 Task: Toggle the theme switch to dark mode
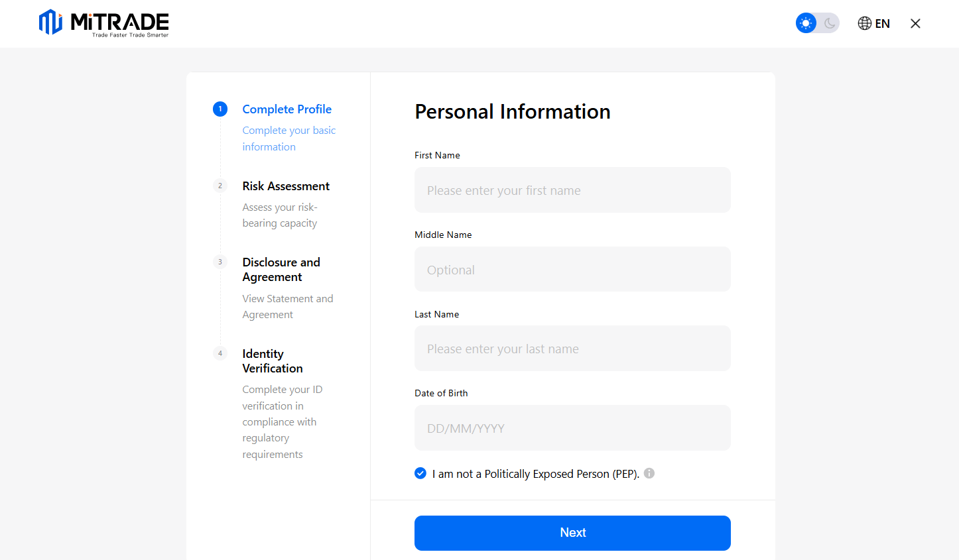pos(829,23)
